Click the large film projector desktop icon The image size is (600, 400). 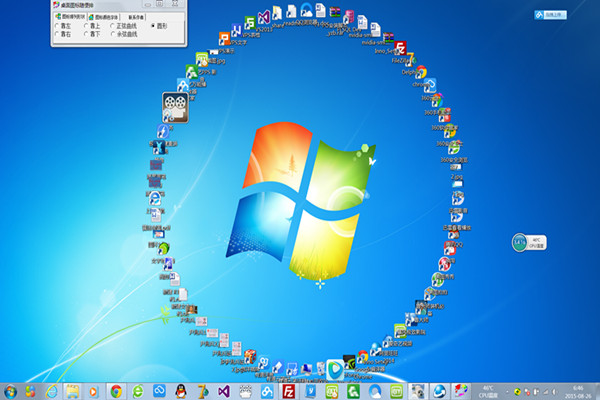pyautogui.click(x=175, y=108)
